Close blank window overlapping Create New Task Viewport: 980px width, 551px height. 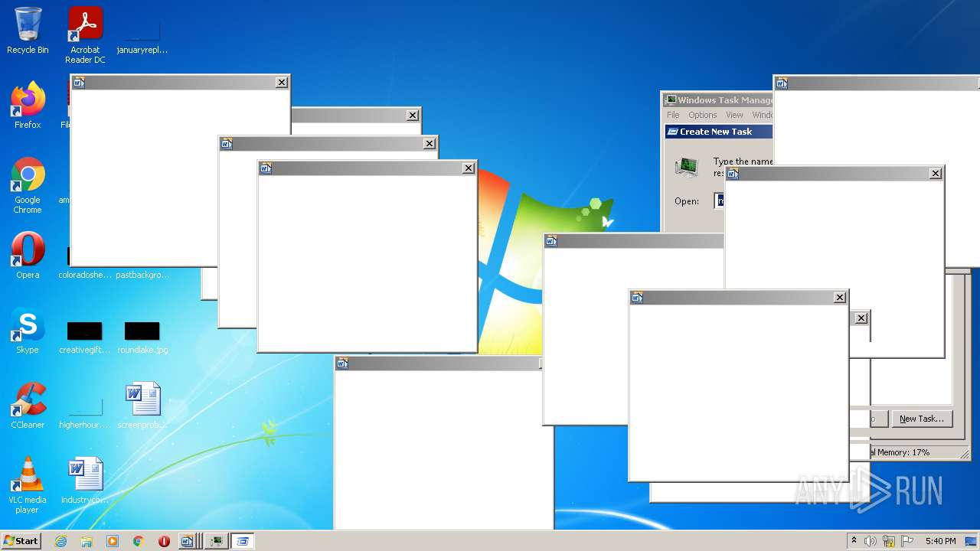(x=936, y=174)
